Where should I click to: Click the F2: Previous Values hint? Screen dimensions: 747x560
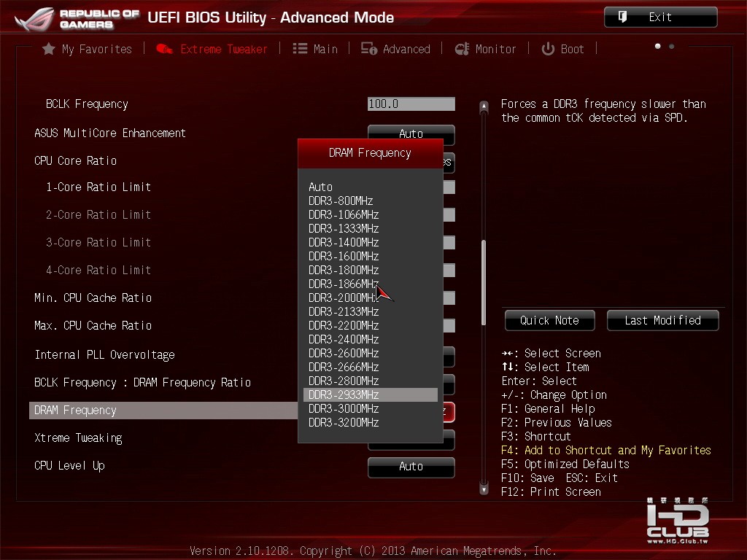pos(557,422)
